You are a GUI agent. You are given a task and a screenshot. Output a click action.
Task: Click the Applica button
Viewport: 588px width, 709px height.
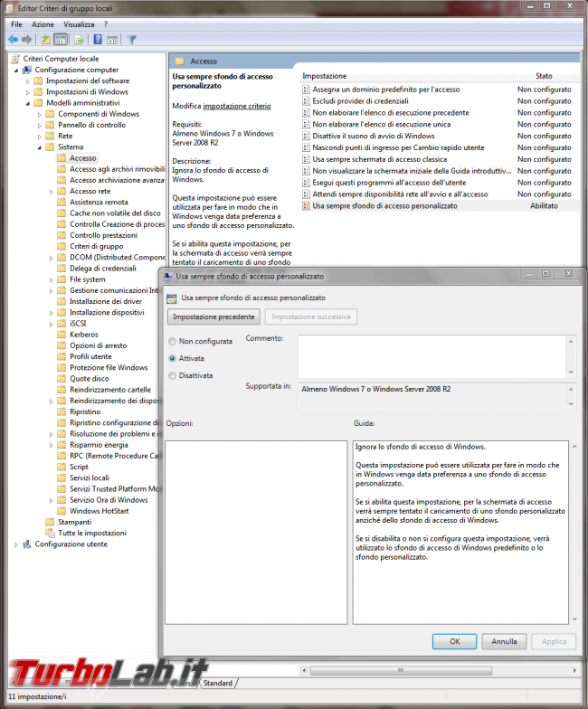(554, 641)
